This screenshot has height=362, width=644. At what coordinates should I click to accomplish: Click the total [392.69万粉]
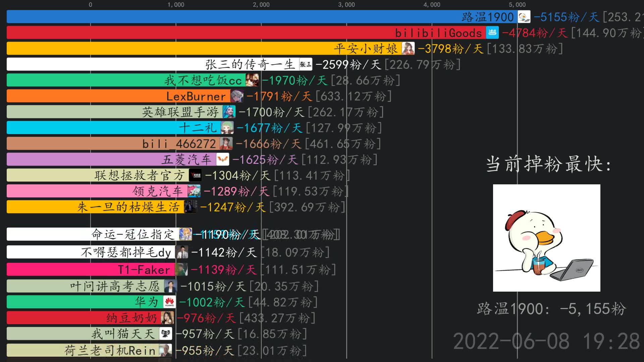(x=307, y=207)
